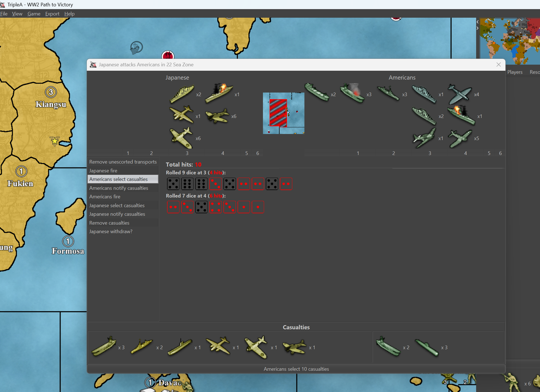The width and height of the screenshot is (540, 392).
Task: Click the smoking American ship x3
Action: [352, 93]
